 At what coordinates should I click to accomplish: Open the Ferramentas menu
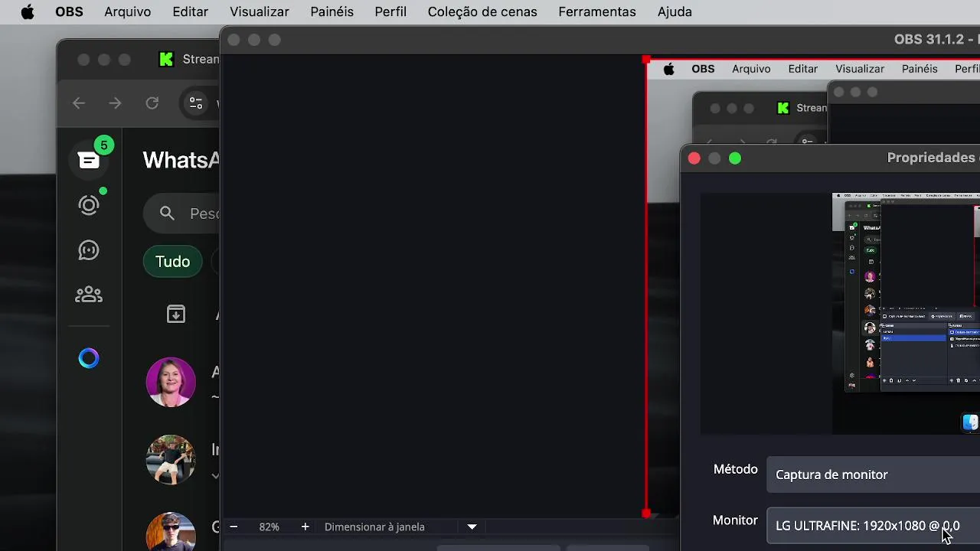pos(597,12)
